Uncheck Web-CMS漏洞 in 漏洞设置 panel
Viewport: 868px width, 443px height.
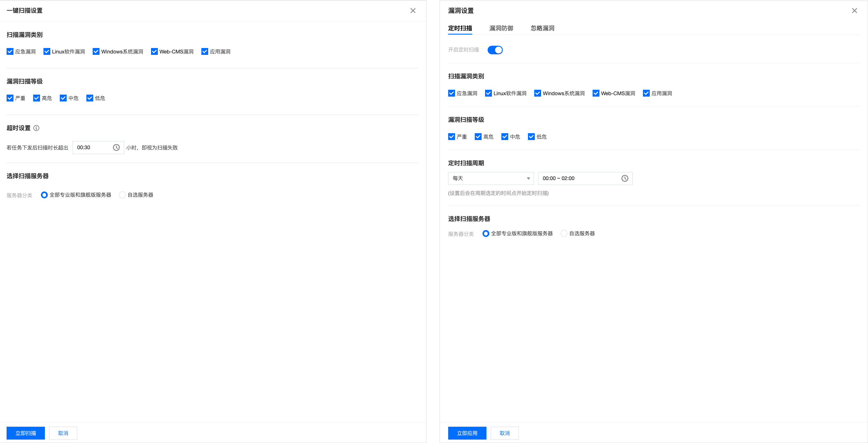pyautogui.click(x=596, y=93)
